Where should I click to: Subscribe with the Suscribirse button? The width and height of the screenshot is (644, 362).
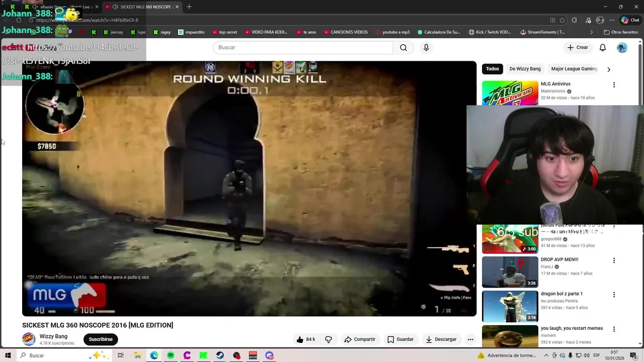[101, 339]
